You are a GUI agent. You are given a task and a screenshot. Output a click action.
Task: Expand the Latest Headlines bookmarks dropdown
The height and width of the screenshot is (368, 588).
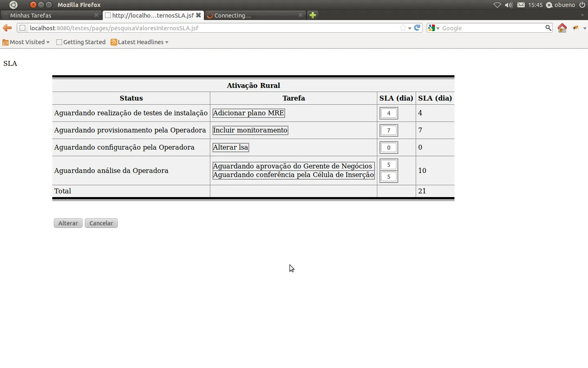pos(167,42)
